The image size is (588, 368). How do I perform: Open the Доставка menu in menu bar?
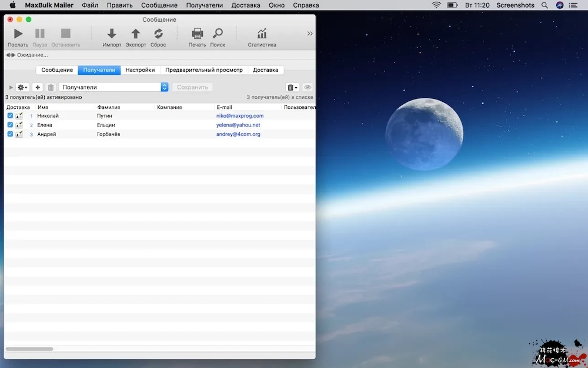click(x=246, y=5)
